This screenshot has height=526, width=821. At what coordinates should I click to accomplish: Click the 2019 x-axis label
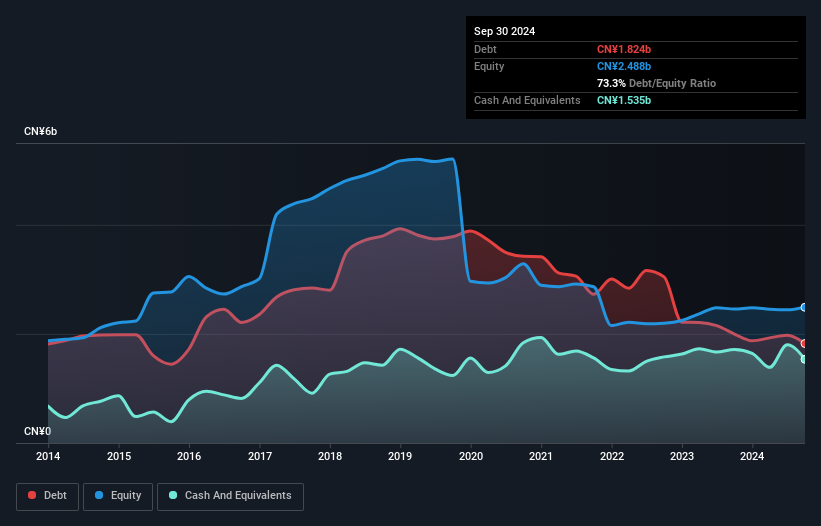click(400, 456)
